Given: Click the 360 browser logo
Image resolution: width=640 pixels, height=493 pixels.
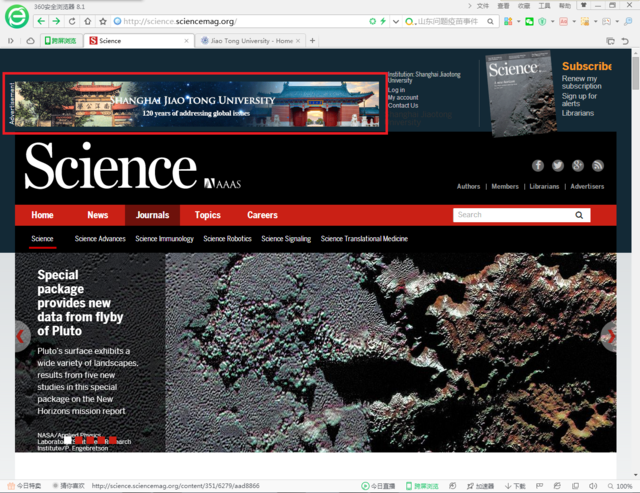Looking at the screenshot, I should (17, 17).
